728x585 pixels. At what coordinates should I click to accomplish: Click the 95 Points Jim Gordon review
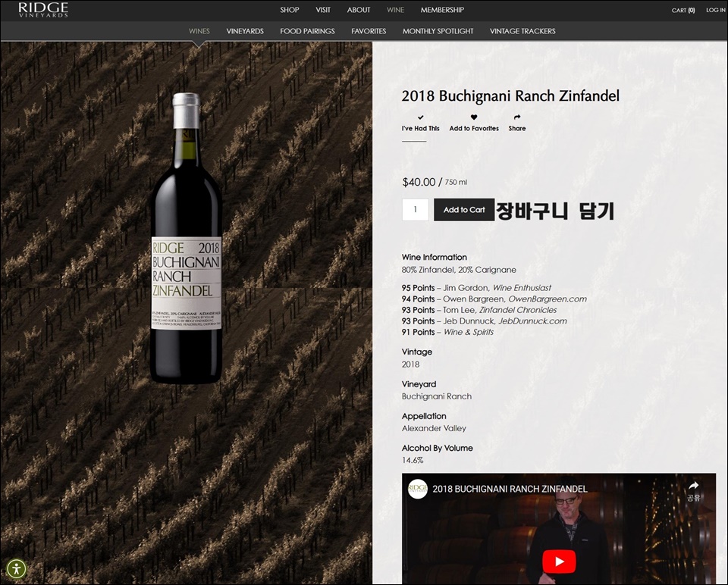476,288
